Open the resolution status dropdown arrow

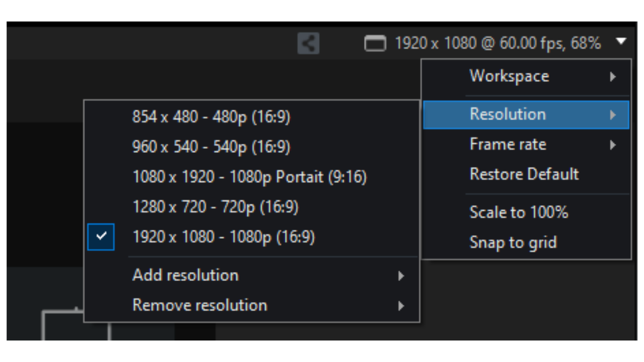coord(622,41)
